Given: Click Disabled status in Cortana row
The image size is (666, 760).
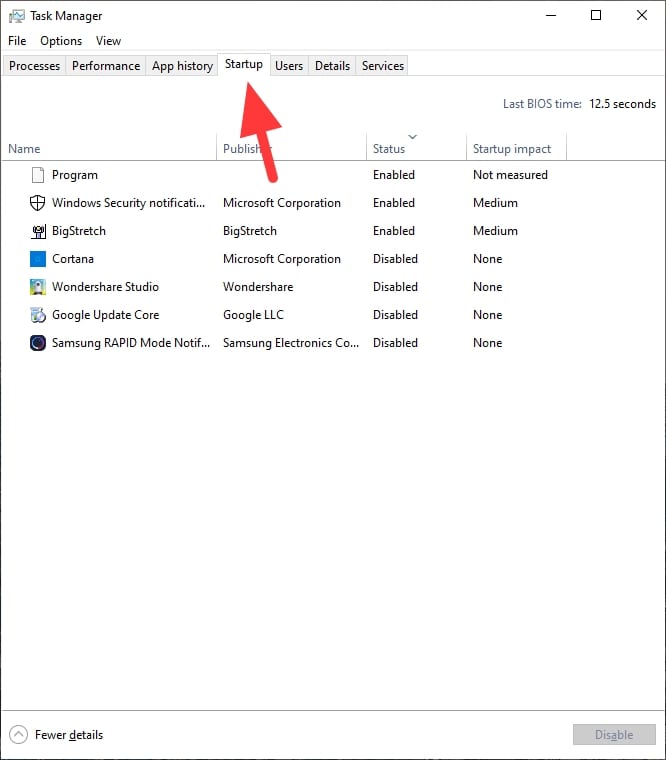Looking at the screenshot, I should click(x=395, y=259).
